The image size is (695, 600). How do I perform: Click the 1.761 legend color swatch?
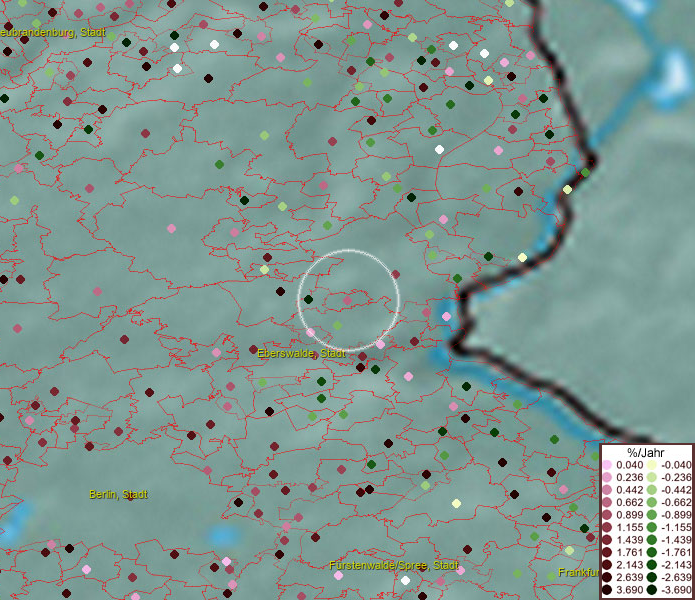point(607,553)
